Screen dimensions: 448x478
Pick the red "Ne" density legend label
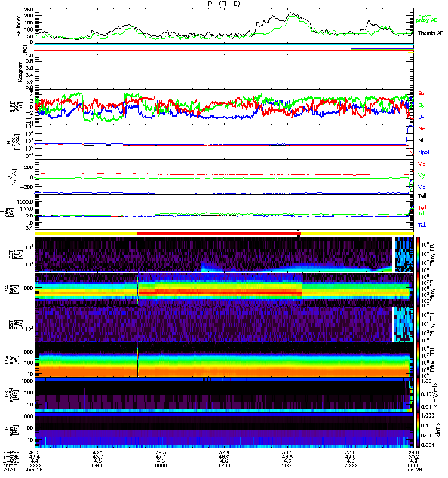point(422,128)
